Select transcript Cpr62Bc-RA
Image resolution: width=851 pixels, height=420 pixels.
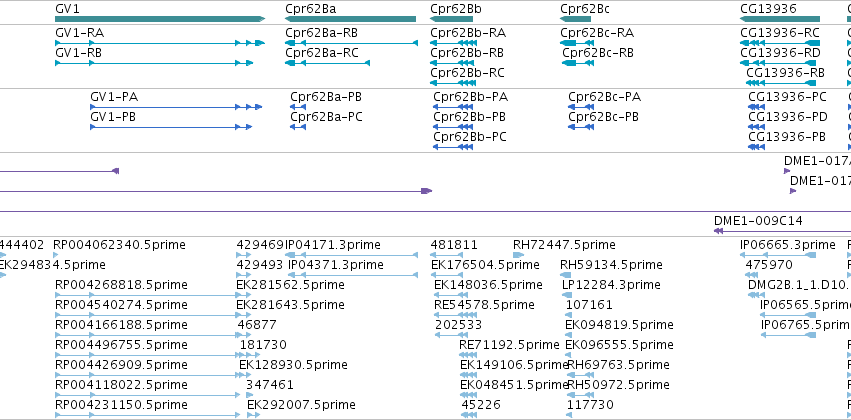tap(597, 33)
